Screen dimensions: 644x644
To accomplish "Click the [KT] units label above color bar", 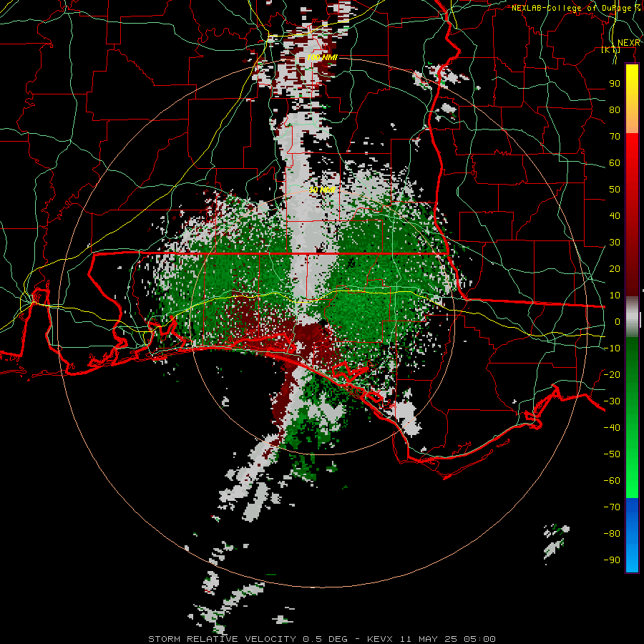I will click(610, 50).
